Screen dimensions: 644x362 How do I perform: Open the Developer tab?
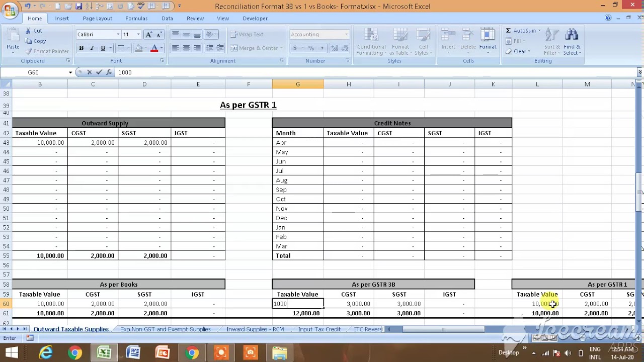tap(255, 18)
